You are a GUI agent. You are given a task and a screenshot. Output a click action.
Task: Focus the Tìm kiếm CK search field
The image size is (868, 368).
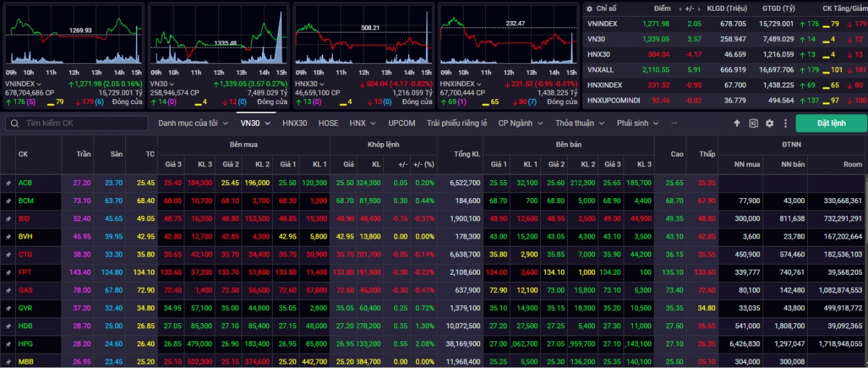pyautogui.click(x=76, y=124)
